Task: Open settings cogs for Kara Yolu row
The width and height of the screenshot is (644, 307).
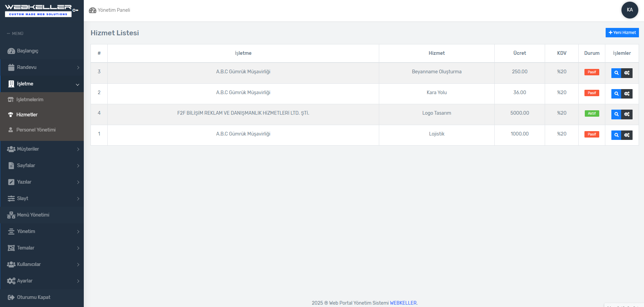Action: coord(627,94)
